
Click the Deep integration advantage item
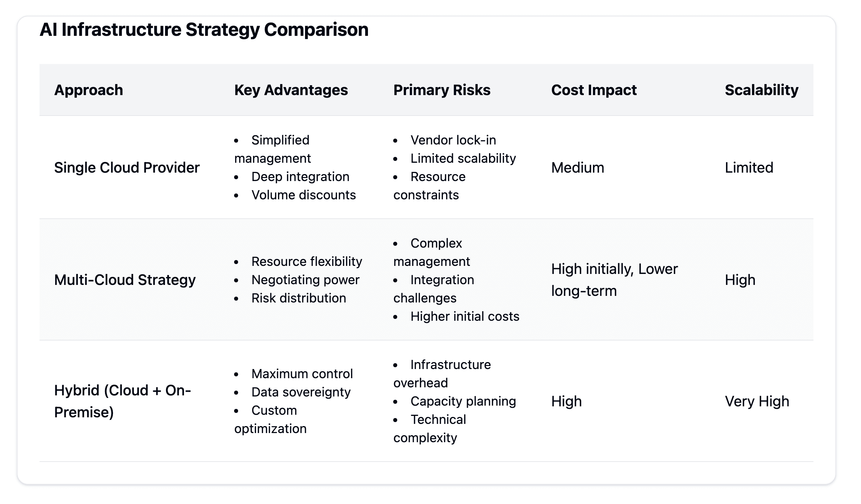(300, 177)
